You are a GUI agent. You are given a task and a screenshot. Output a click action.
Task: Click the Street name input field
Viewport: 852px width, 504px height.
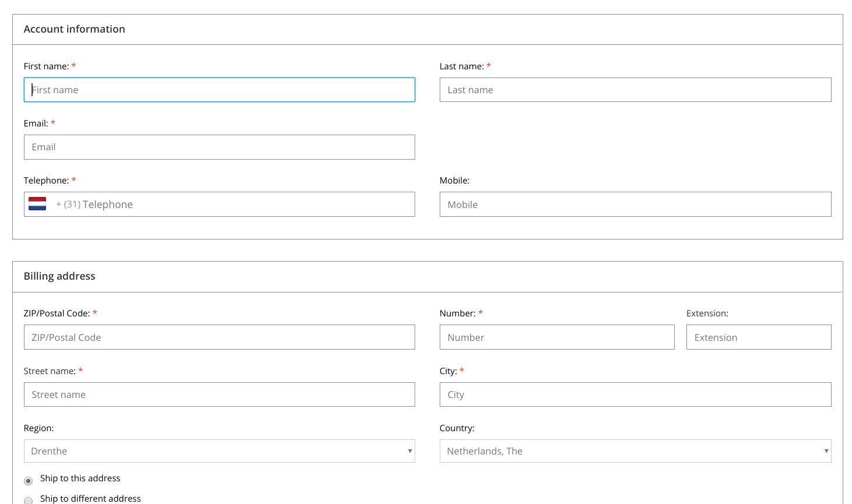coord(219,394)
